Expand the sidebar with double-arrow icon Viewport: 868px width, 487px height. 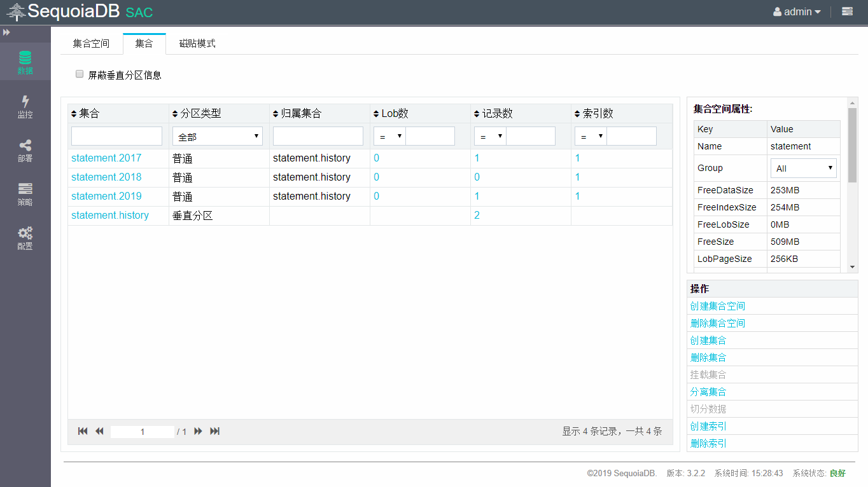pos(6,32)
